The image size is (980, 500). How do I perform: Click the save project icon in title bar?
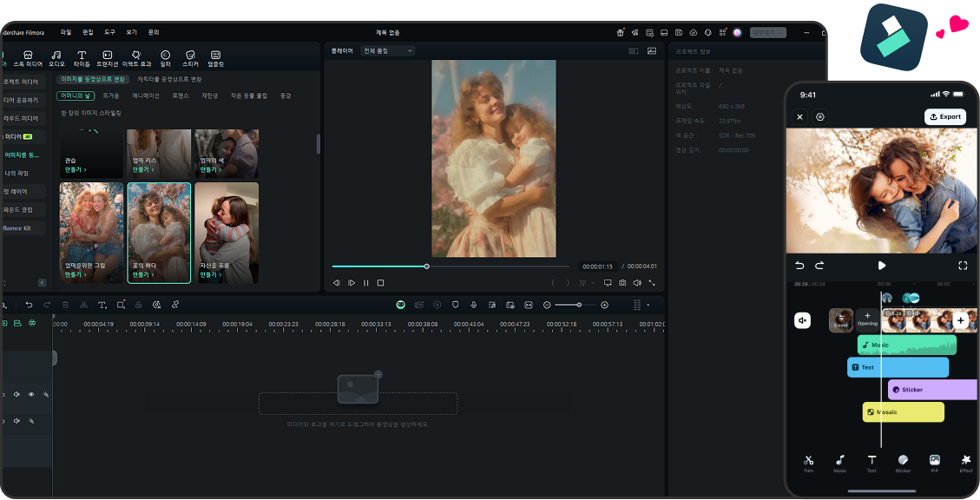[x=679, y=32]
